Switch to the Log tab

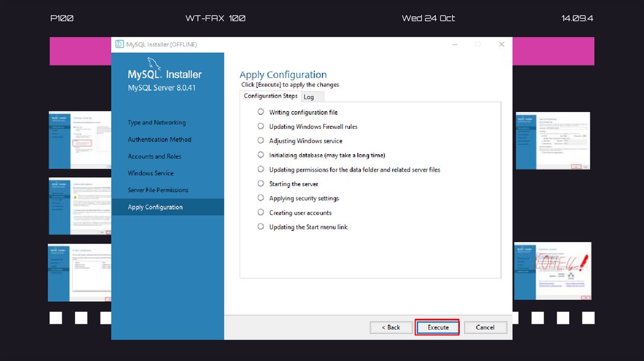tap(312, 97)
